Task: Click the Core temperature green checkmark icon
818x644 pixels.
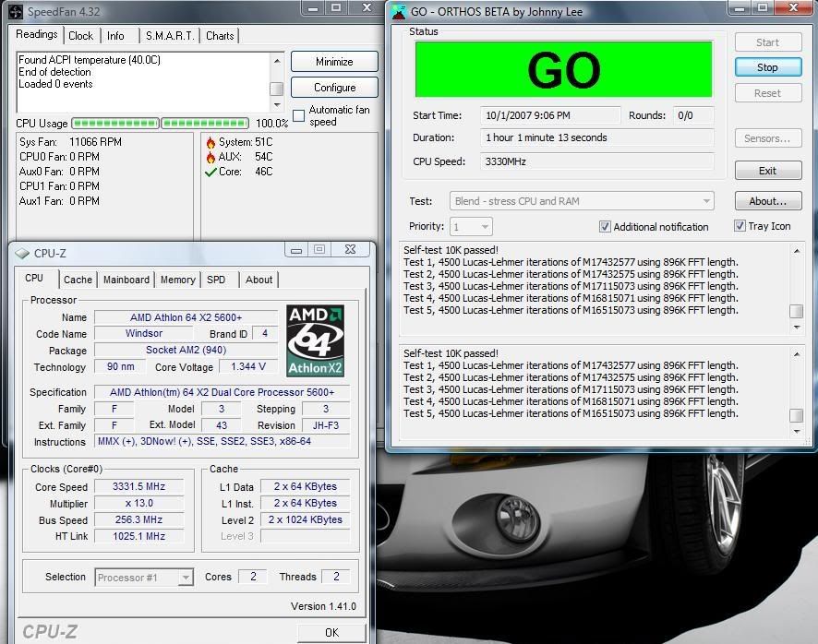Action: tap(211, 173)
